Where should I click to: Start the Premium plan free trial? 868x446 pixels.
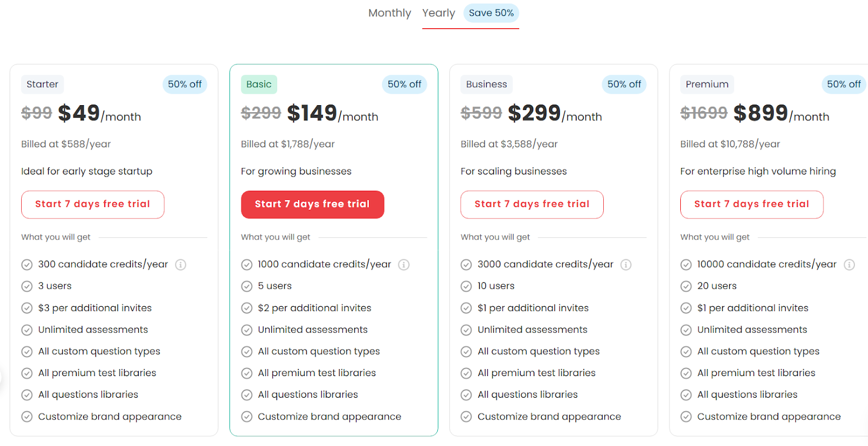[751, 204]
